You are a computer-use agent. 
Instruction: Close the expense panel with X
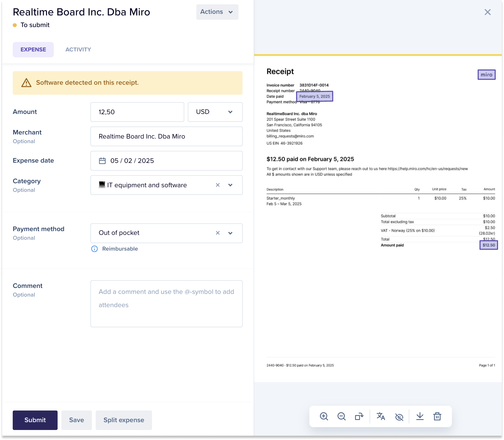coord(488,12)
